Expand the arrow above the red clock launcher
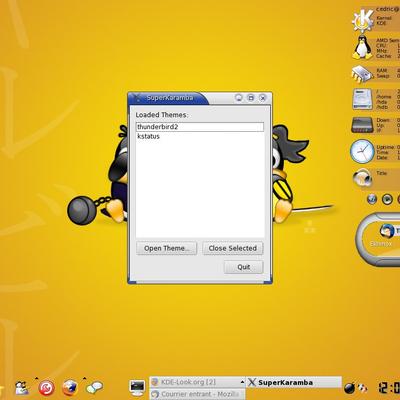 pyautogui.click(x=36, y=378)
